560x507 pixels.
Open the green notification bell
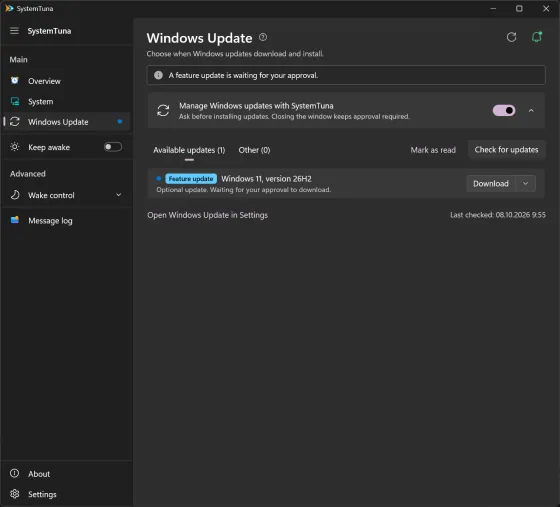coord(537,37)
